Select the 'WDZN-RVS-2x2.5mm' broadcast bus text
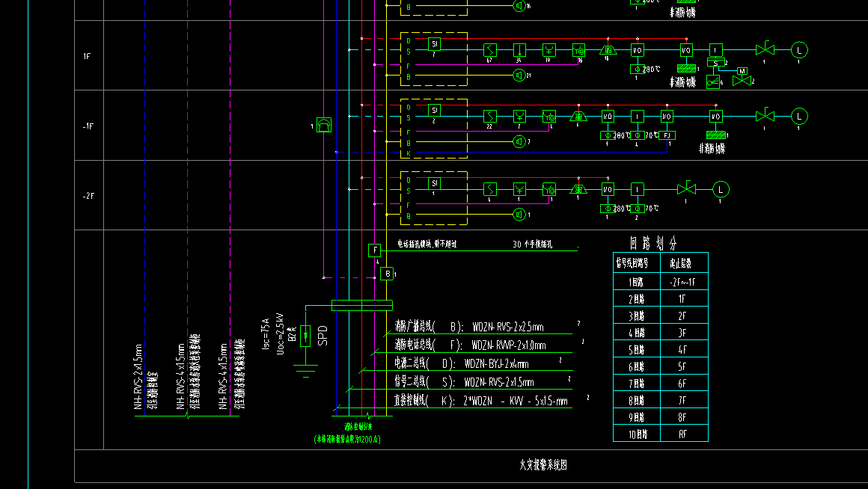Image resolution: width=868 pixels, height=489 pixels. [508, 327]
